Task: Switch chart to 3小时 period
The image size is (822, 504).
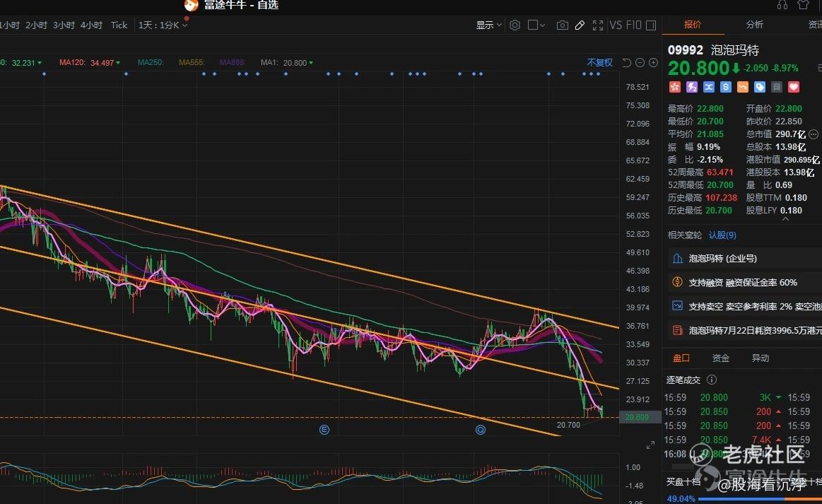Action: click(x=64, y=25)
